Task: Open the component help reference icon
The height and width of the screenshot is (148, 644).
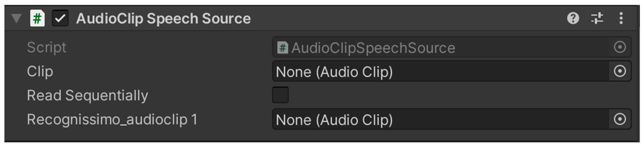Action: click(x=573, y=18)
